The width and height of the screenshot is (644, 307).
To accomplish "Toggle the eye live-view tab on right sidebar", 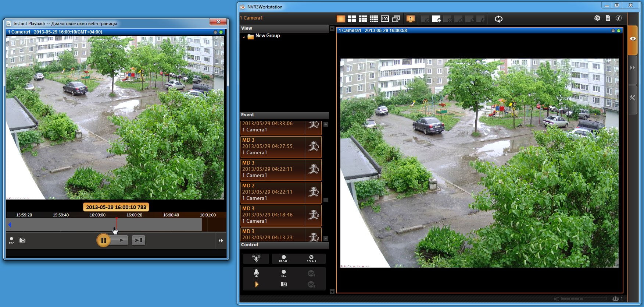I will pyautogui.click(x=633, y=39).
